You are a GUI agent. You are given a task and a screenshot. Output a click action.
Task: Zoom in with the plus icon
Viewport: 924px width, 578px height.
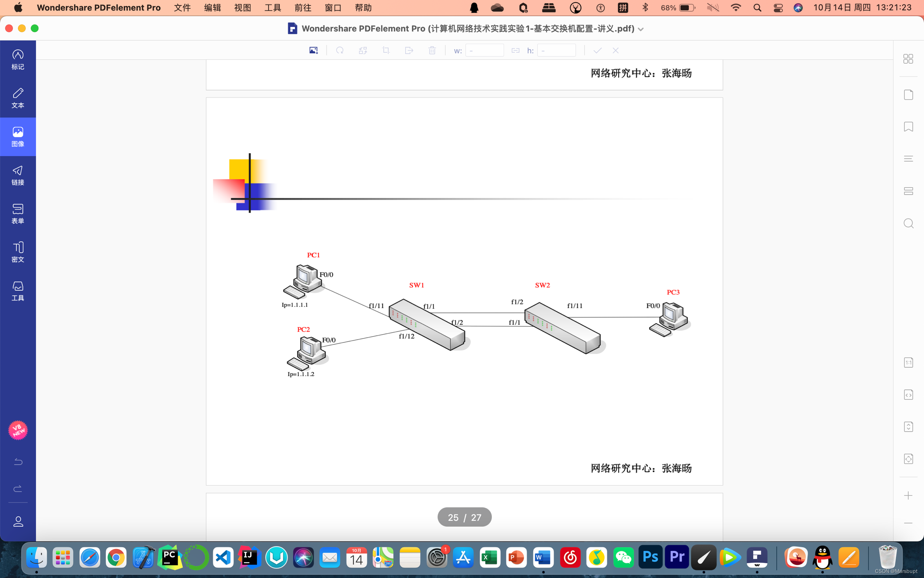click(x=908, y=496)
